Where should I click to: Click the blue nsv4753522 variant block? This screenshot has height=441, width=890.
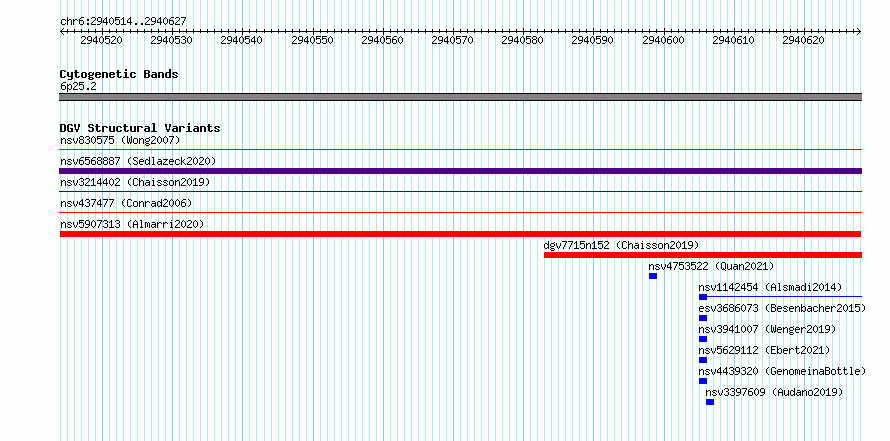pos(653,276)
